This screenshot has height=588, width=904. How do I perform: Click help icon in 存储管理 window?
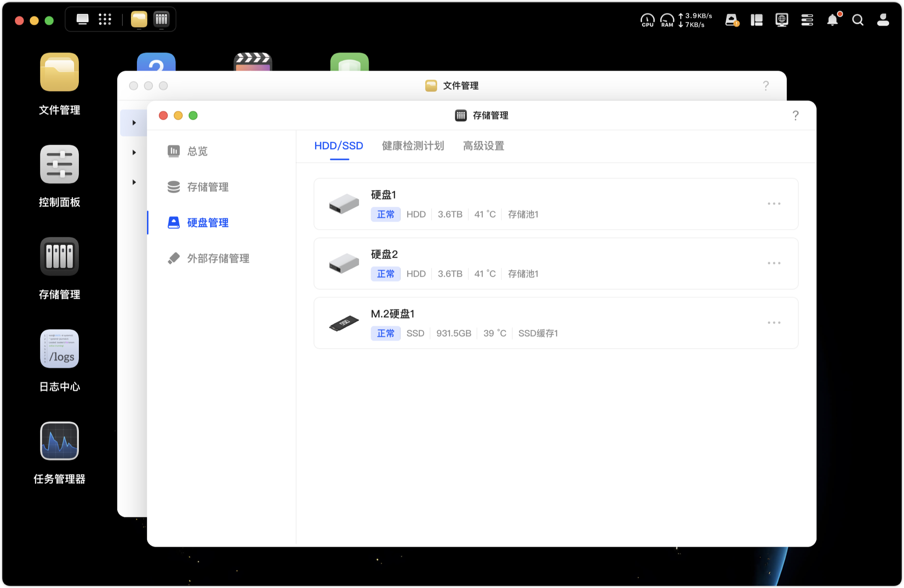point(795,115)
